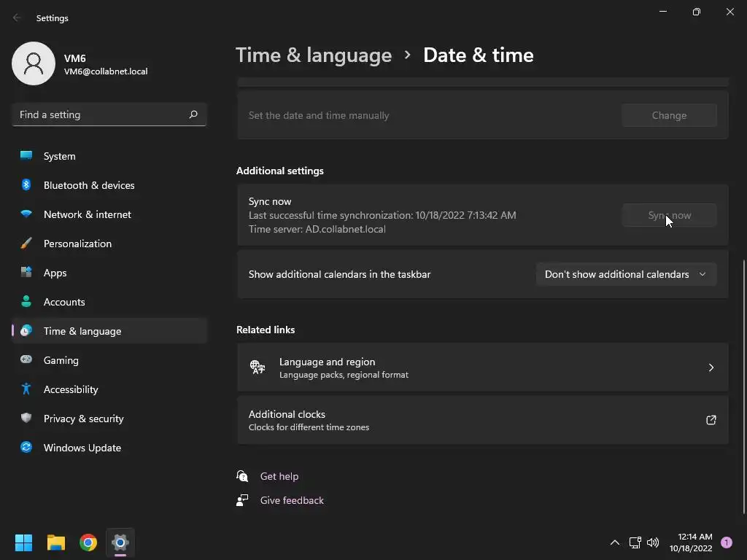
Task: Select the Accessibility figure icon
Action: tap(26, 389)
